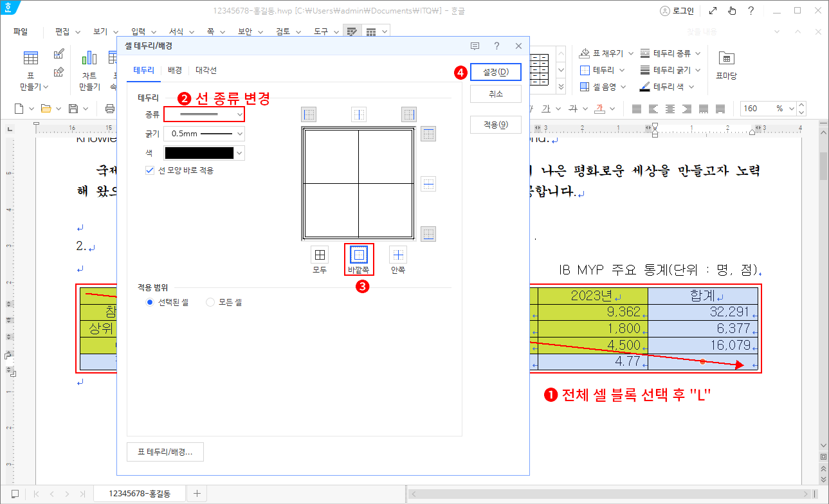Screen dimensions: 829x504
Task: Click the 표마당 icon in ribbon
Action: click(726, 59)
